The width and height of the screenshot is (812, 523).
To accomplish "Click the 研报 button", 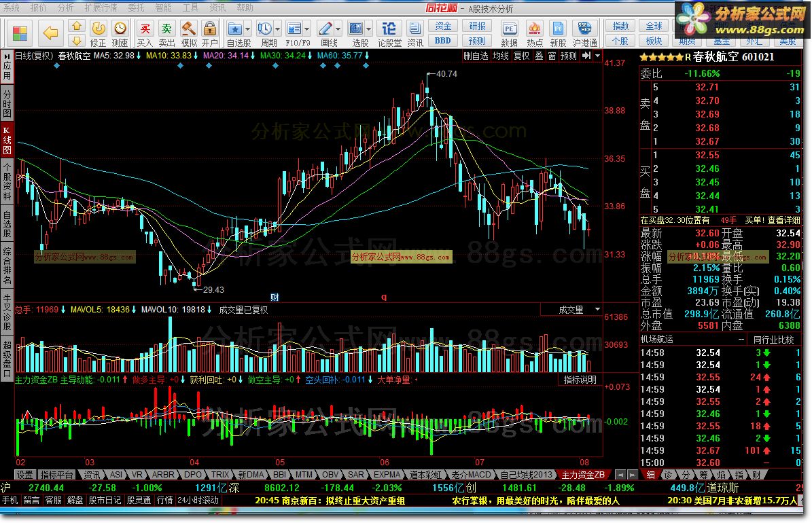I will (477, 26).
